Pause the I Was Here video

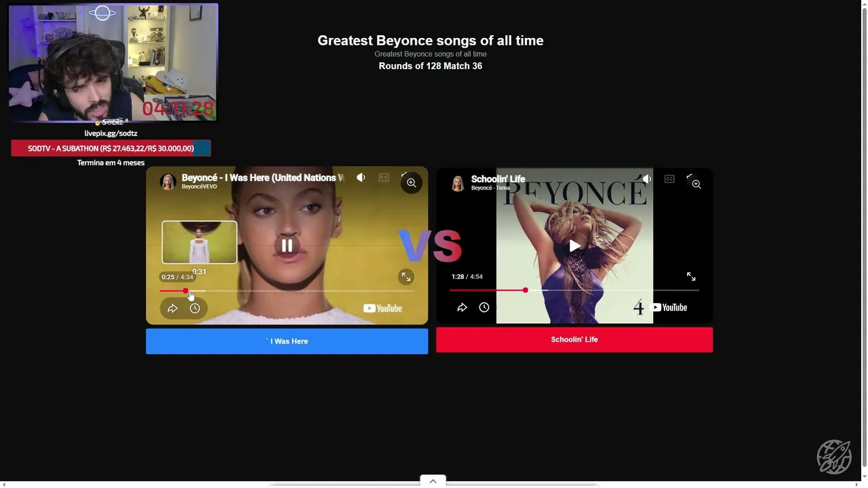coord(287,246)
